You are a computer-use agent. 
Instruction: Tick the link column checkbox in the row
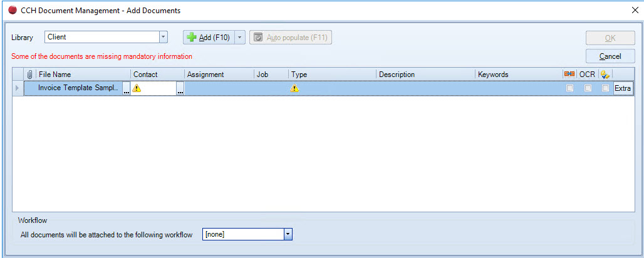[x=569, y=88]
